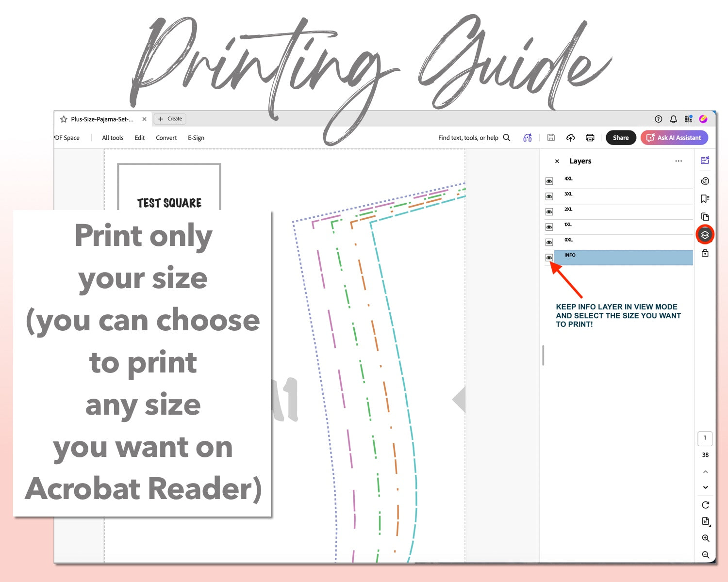Open notifications bell icon
The image size is (728, 582).
(674, 119)
